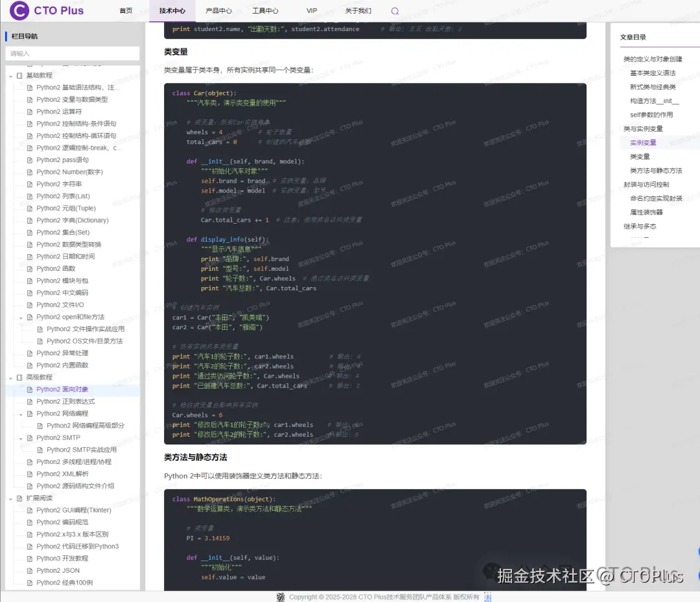Click the CTO Plus brand name text
This screenshot has height=602, width=700.
point(59,11)
